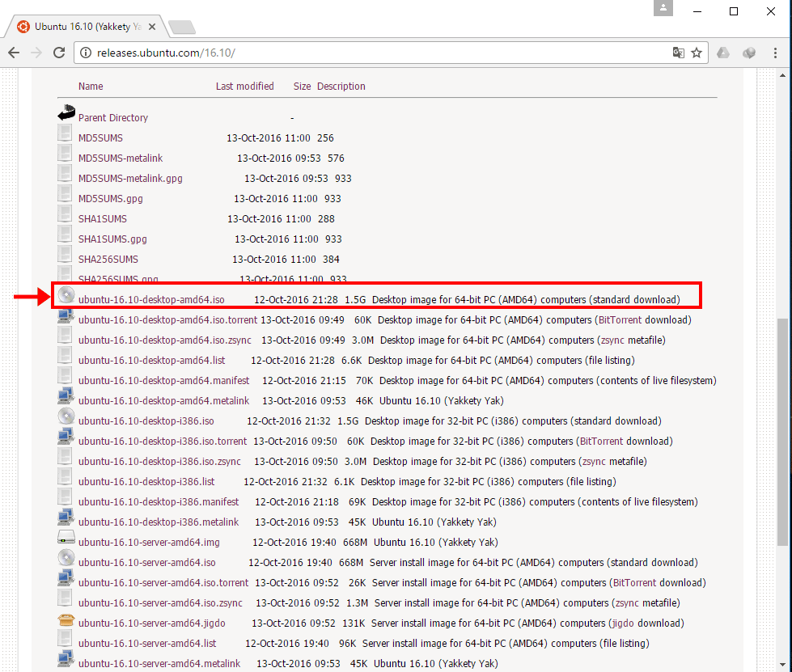
Task: Bookmark this page with the star icon
Action: pyautogui.click(x=697, y=53)
